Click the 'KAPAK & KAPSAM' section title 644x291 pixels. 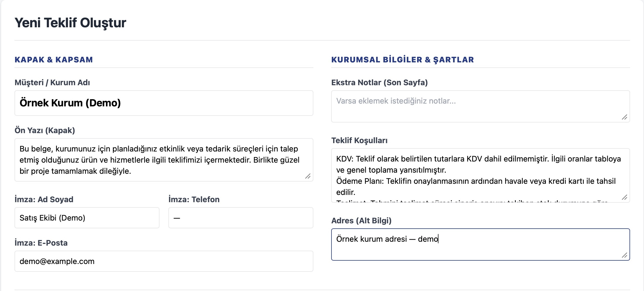(x=54, y=60)
